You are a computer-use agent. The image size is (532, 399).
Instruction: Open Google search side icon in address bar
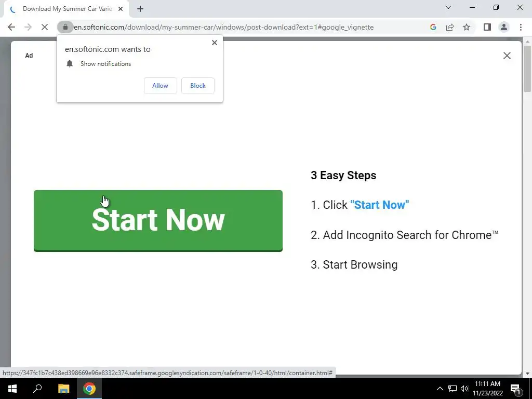(x=433, y=27)
